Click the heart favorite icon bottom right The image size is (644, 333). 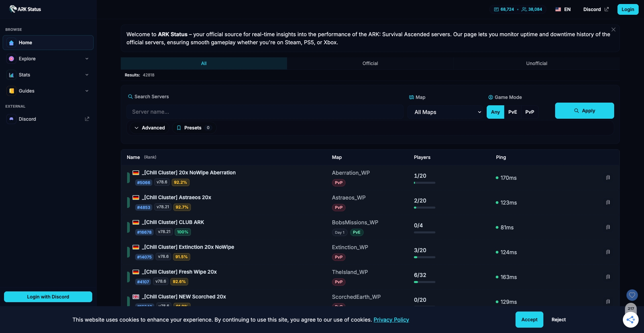(632, 295)
